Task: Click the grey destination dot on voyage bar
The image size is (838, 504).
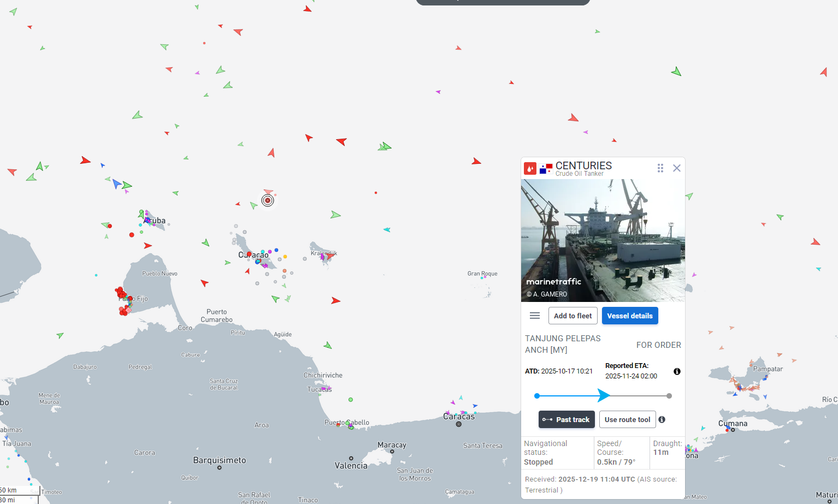Action: 669,396
